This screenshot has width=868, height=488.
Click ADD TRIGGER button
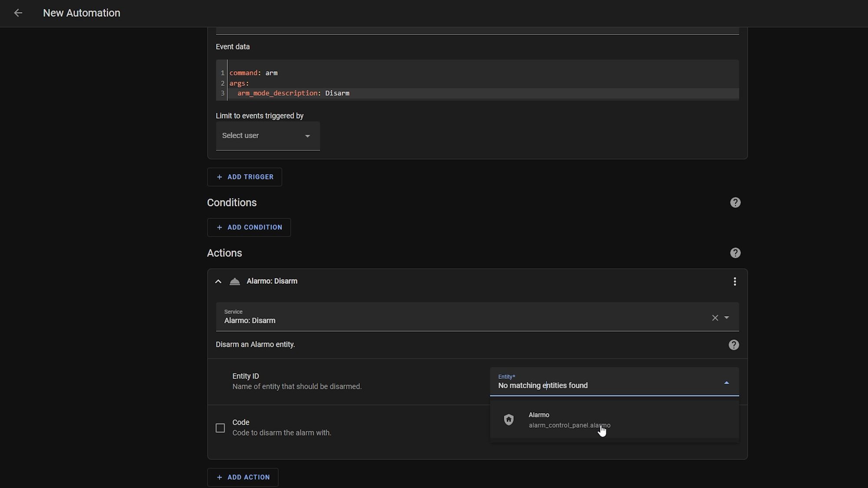pyautogui.click(x=245, y=177)
